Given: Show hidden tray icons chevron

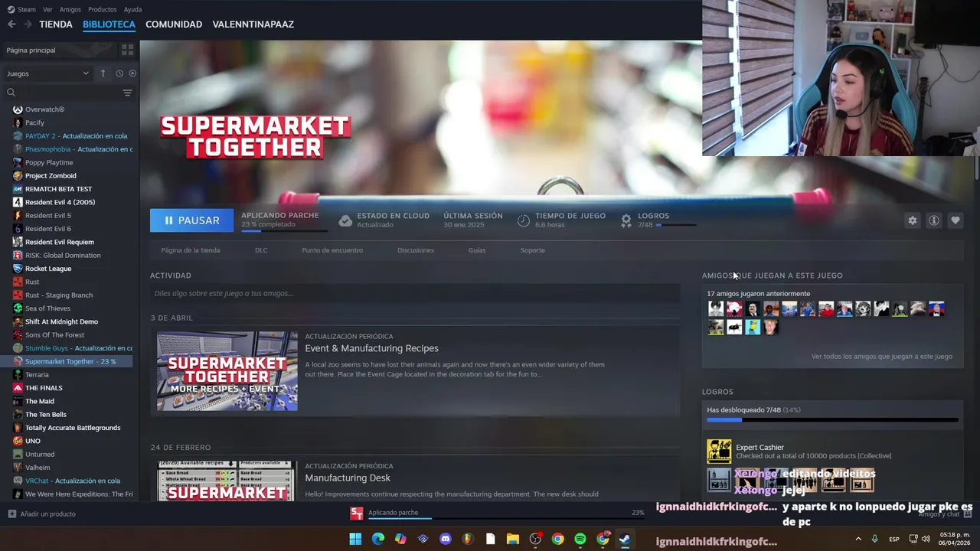Looking at the screenshot, I should (858, 539).
